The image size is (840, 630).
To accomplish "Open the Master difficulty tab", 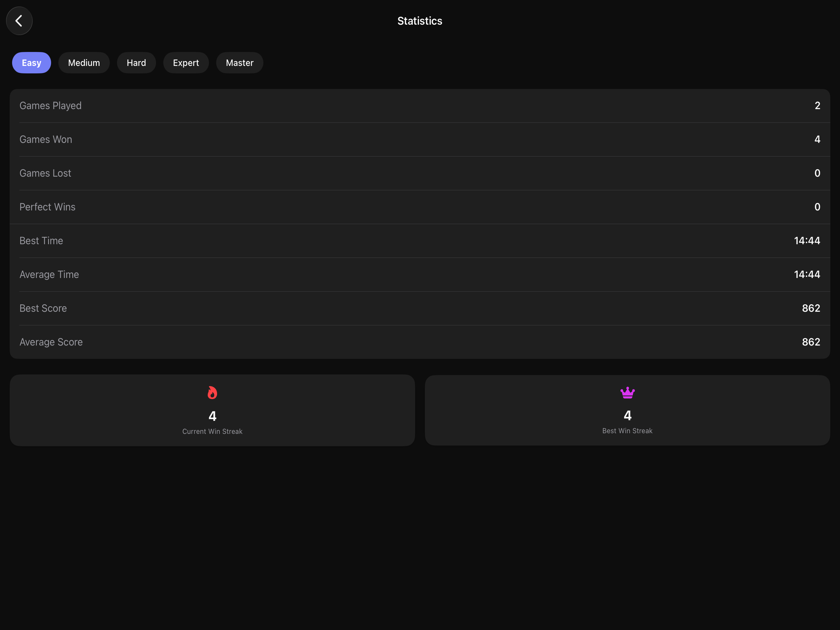I will click(x=240, y=63).
